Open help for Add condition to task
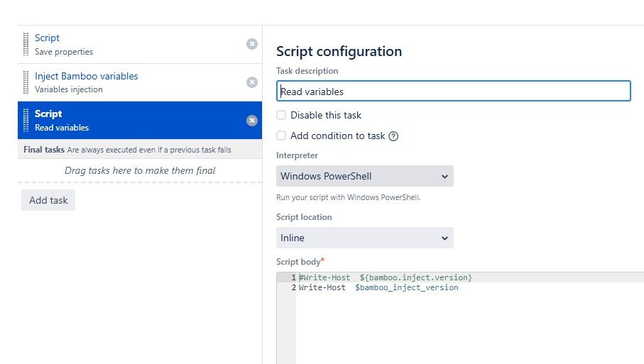Screen dimensions: 644x364 coord(393,136)
